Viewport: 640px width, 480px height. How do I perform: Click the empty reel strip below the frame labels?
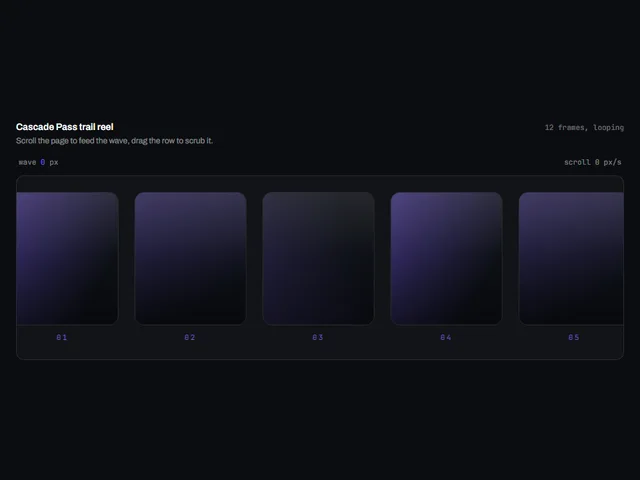tap(320, 351)
